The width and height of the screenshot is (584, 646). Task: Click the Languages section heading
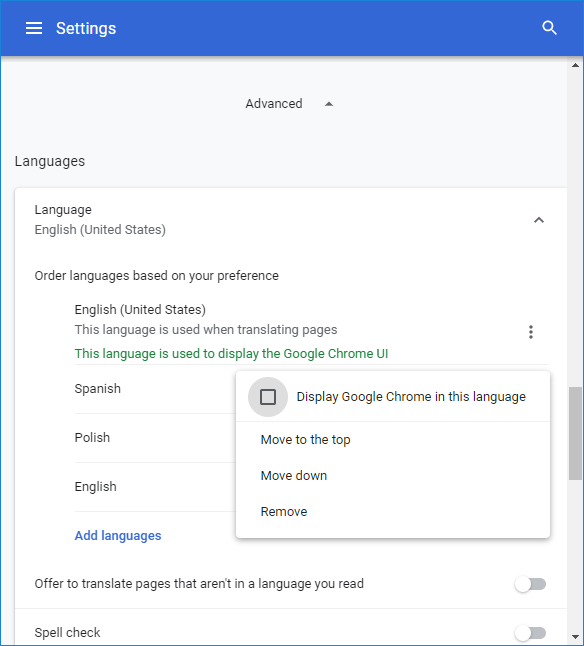click(50, 162)
